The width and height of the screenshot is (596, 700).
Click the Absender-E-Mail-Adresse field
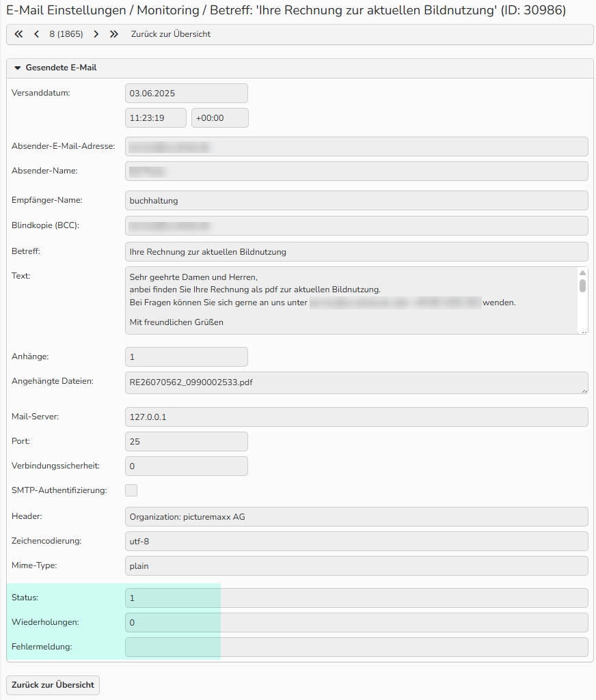(x=357, y=146)
